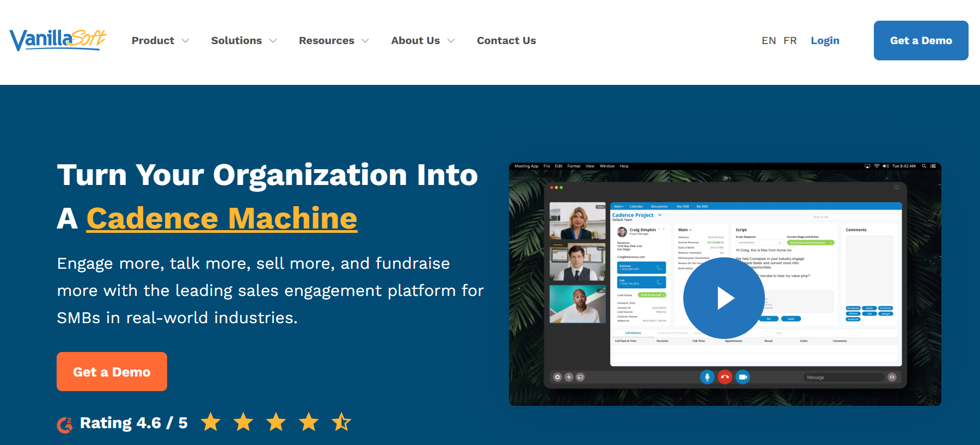Follow the Cadence Machine link
This screenshot has width=980, height=445.
[222, 218]
